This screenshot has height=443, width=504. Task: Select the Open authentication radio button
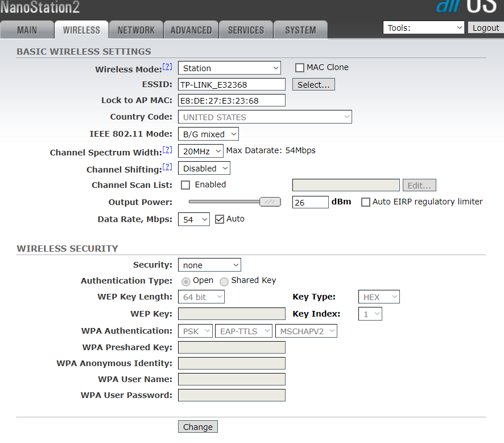click(x=186, y=282)
